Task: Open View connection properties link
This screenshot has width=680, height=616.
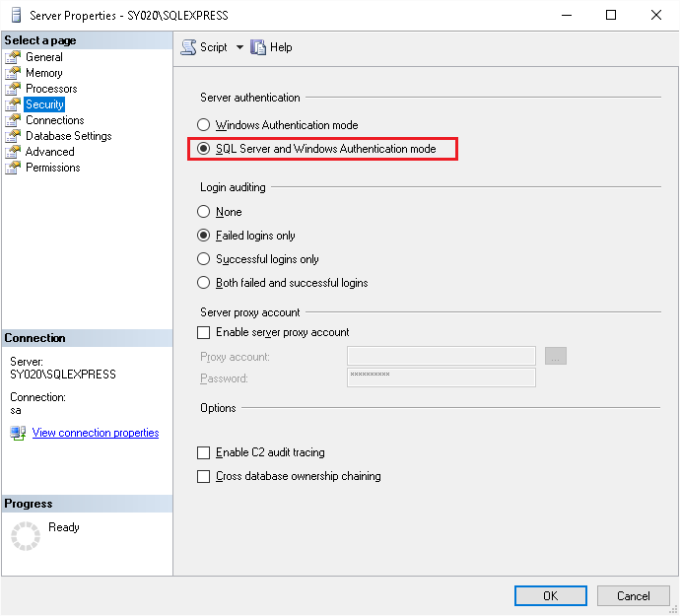Action: click(96, 433)
